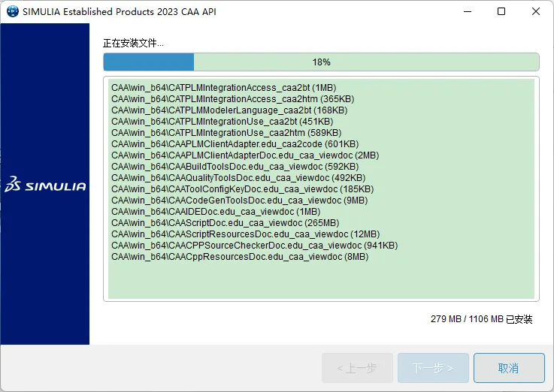The height and width of the screenshot is (392, 554).
Task: Click the 下一步 next button
Action: pos(433,368)
